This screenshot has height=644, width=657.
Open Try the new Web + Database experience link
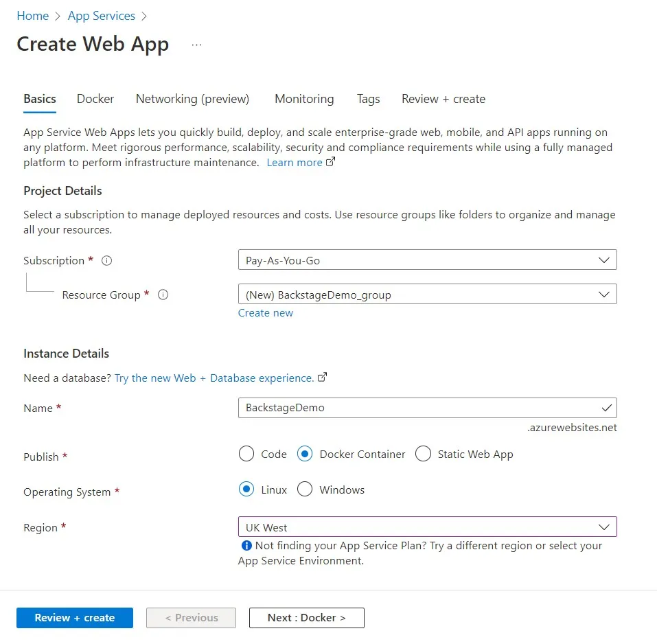[x=214, y=378]
